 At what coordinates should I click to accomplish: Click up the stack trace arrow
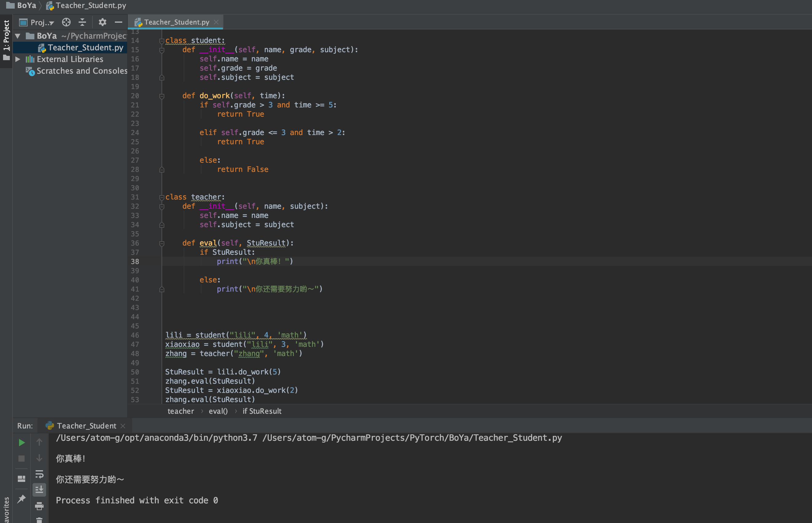pos(39,442)
